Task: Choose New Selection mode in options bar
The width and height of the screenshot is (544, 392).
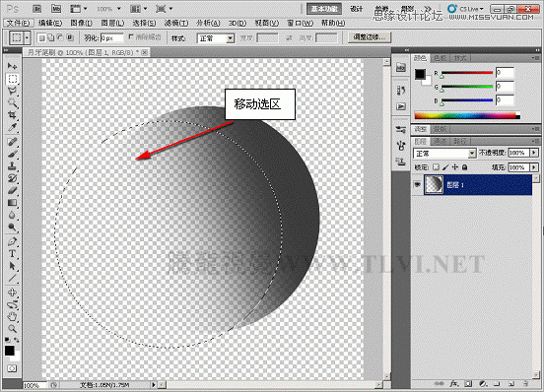Action: click(41, 37)
